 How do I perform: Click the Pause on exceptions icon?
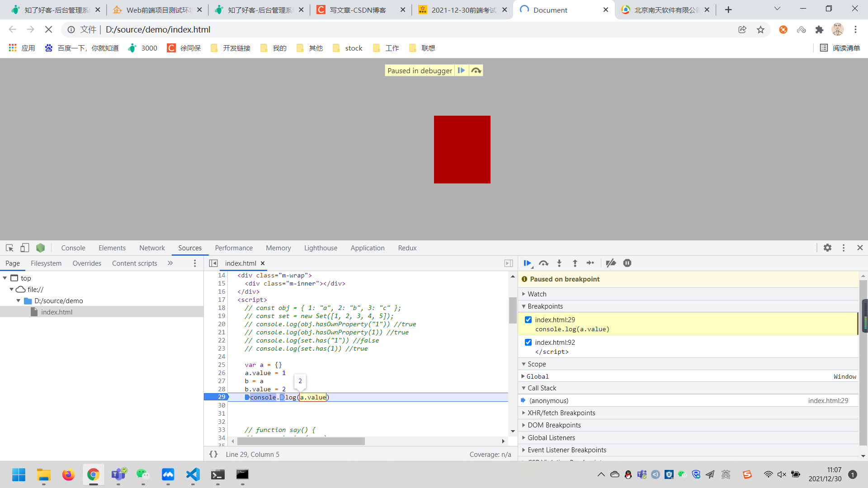click(x=627, y=263)
